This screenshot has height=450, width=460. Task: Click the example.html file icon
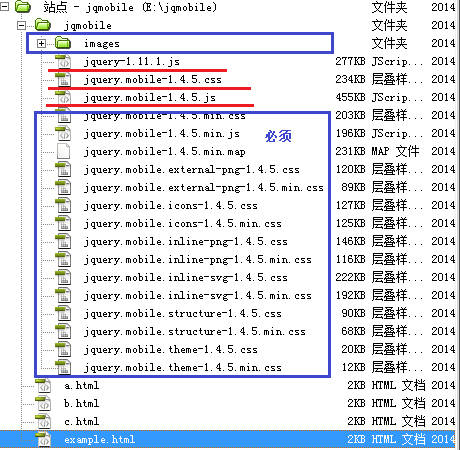pyautogui.click(x=43, y=439)
